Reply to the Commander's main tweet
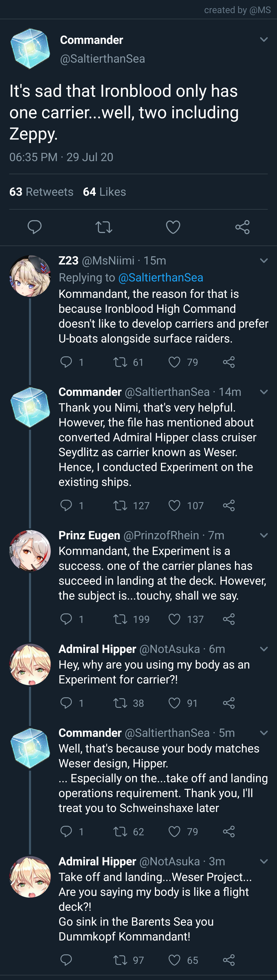Screen dimensions: 277x980 pyautogui.click(x=35, y=227)
